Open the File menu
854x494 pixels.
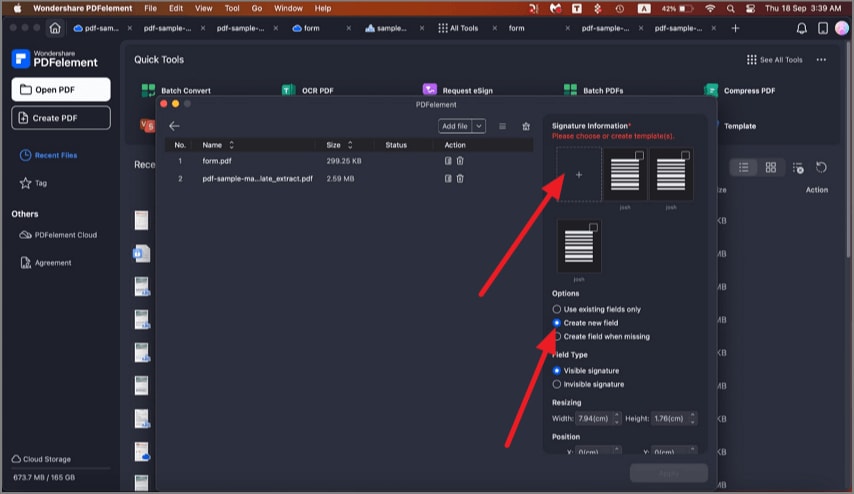[x=150, y=8]
